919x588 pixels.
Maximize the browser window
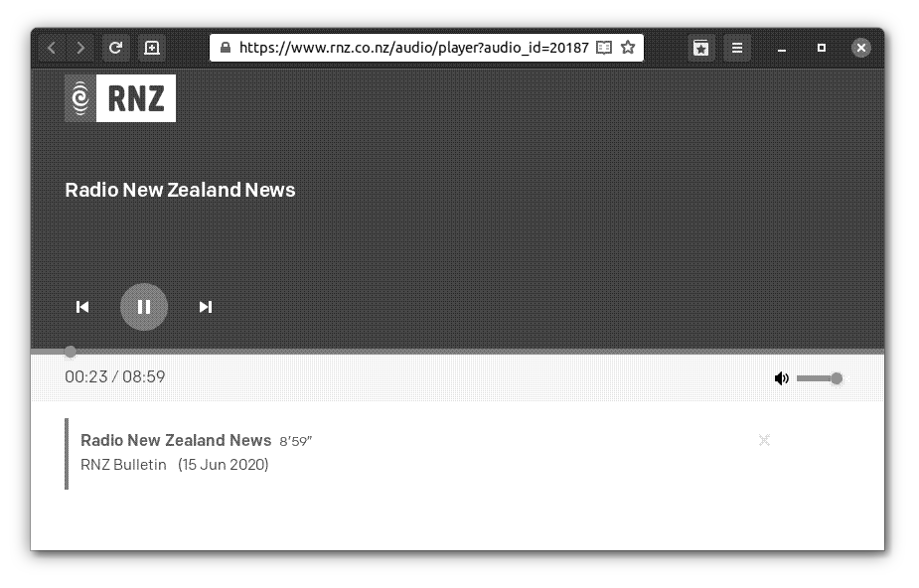coord(821,48)
